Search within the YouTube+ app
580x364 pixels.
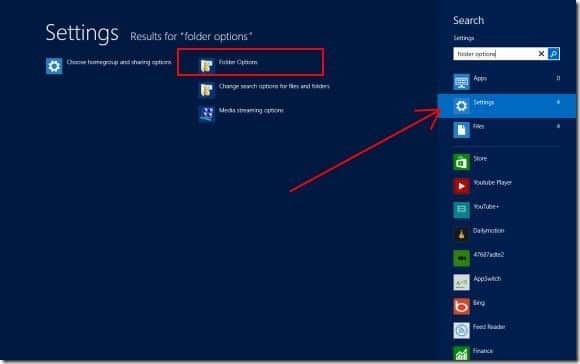(476, 210)
